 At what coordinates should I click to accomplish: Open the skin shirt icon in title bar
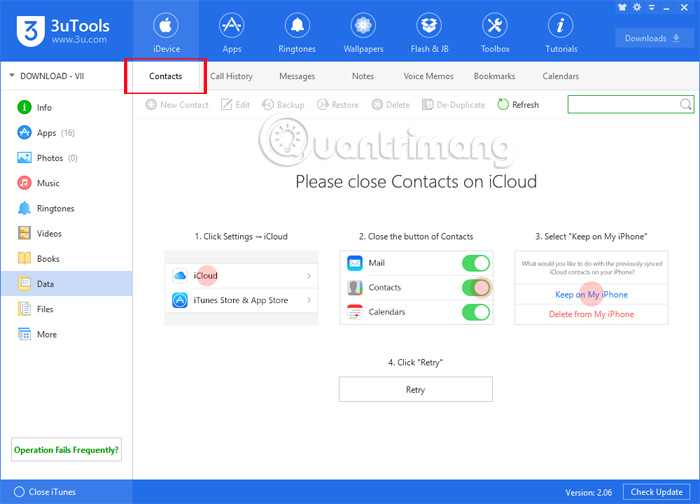[x=622, y=7]
